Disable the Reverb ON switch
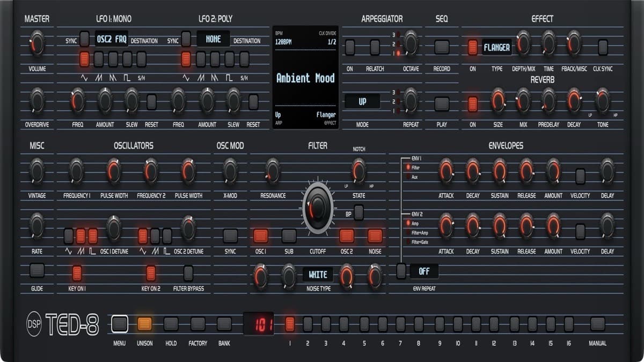Image resolution: width=644 pixels, height=362 pixels. click(x=473, y=104)
